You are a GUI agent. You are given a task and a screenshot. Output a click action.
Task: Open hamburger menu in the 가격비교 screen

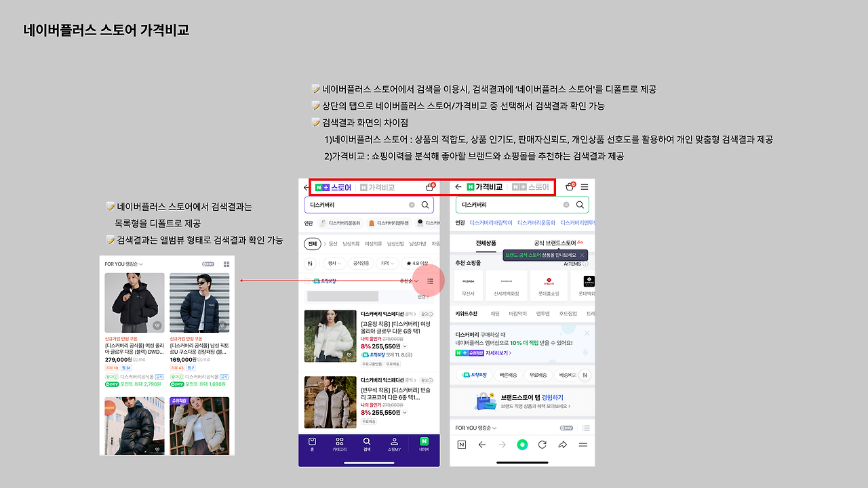[x=585, y=187]
